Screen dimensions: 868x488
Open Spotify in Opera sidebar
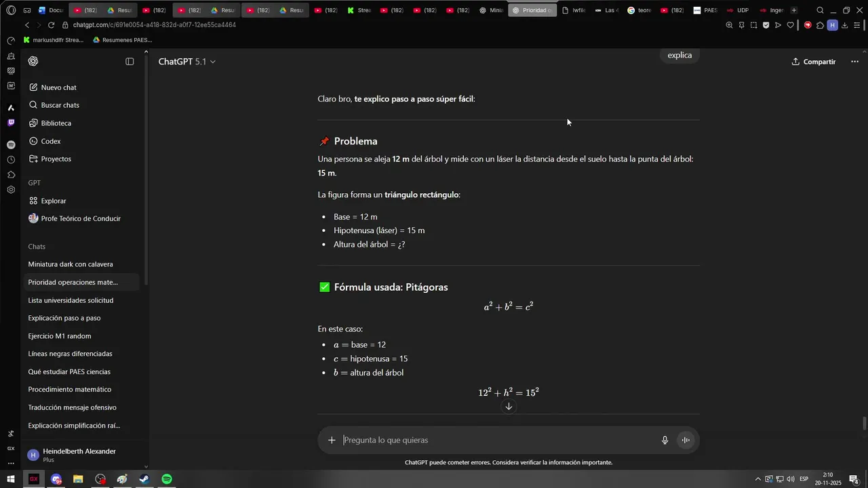(11, 145)
